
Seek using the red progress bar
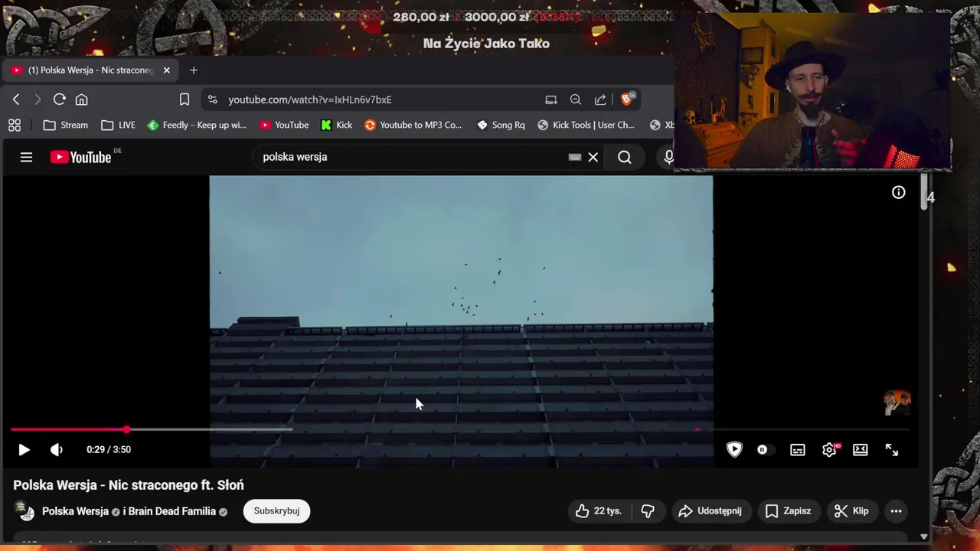click(459, 430)
